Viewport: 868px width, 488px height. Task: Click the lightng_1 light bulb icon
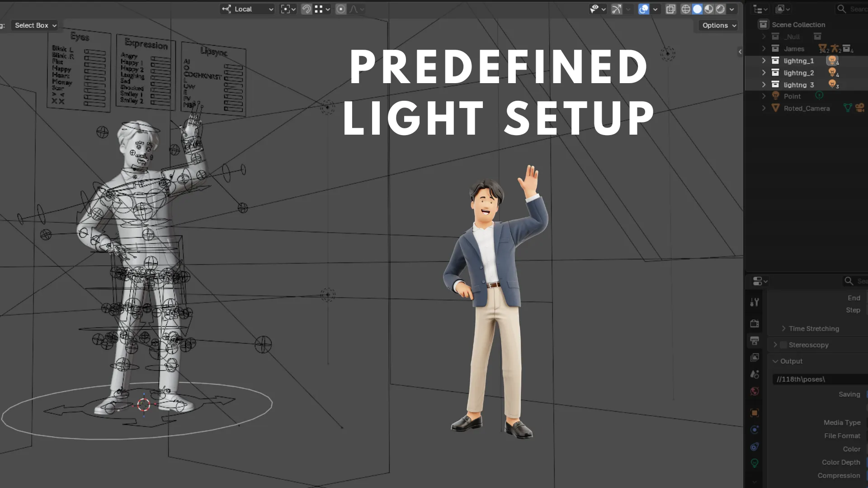pyautogui.click(x=832, y=60)
